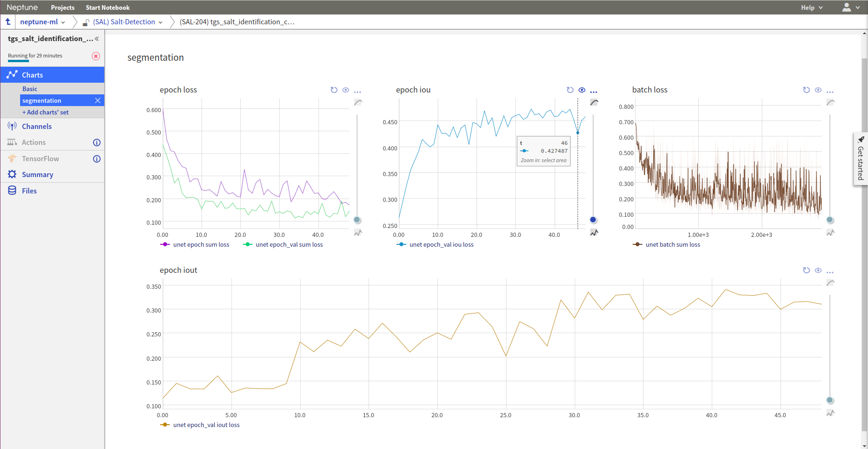The height and width of the screenshot is (449, 868).
Task: Collapse the left sidebar panel
Action: click(x=97, y=39)
